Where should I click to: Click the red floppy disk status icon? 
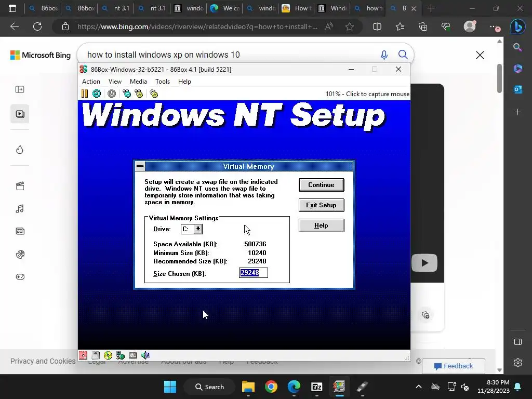(83, 355)
